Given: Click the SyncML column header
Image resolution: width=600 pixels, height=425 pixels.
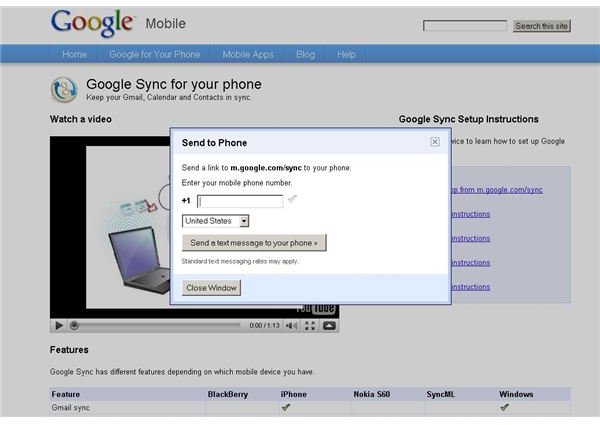Looking at the screenshot, I should tap(440, 394).
